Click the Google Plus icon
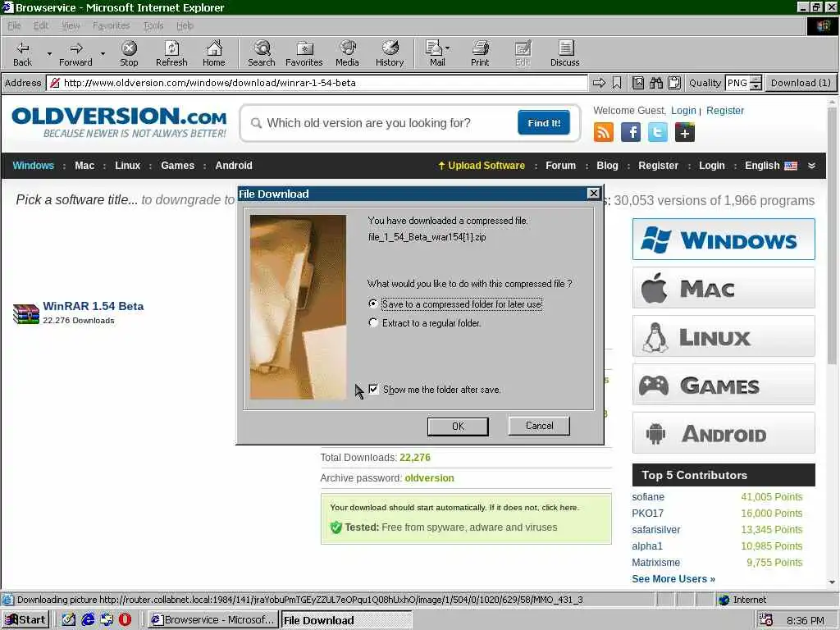The width and height of the screenshot is (840, 630). [x=685, y=132]
